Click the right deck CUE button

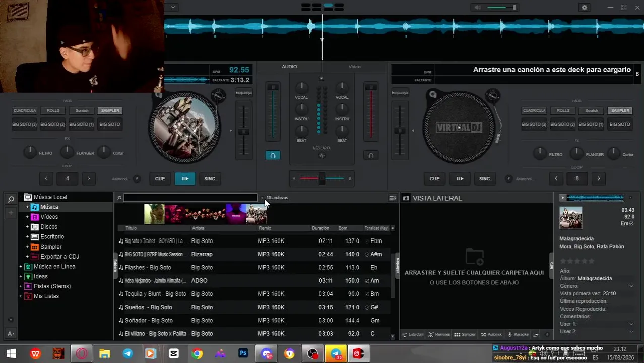click(434, 179)
